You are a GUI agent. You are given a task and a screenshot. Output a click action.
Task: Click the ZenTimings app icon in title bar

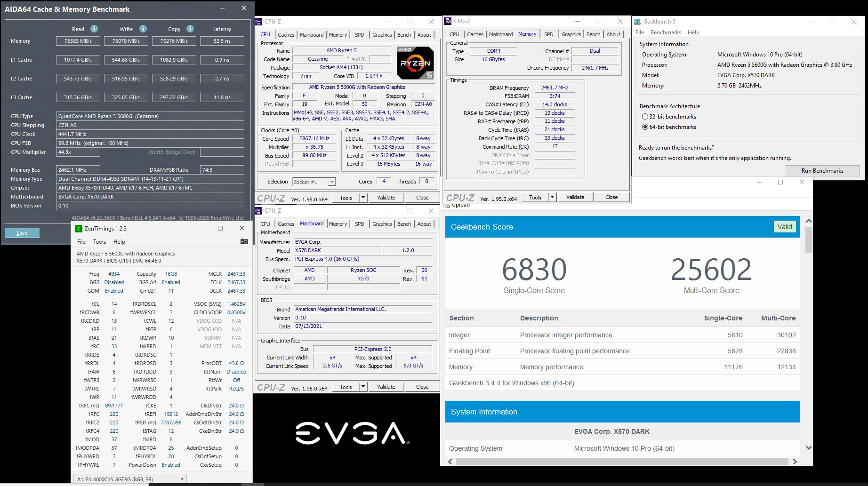[79, 228]
